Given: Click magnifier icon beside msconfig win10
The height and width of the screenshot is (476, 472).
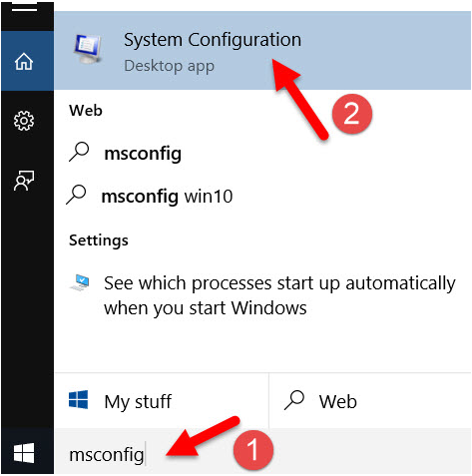Looking at the screenshot, I should pyautogui.click(x=76, y=195).
